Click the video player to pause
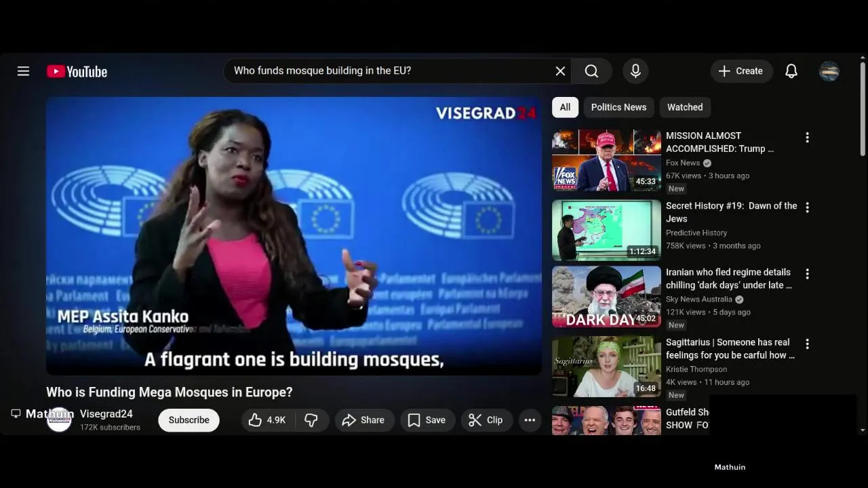This screenshot has height=488, width=868. (x=294, y=236)
